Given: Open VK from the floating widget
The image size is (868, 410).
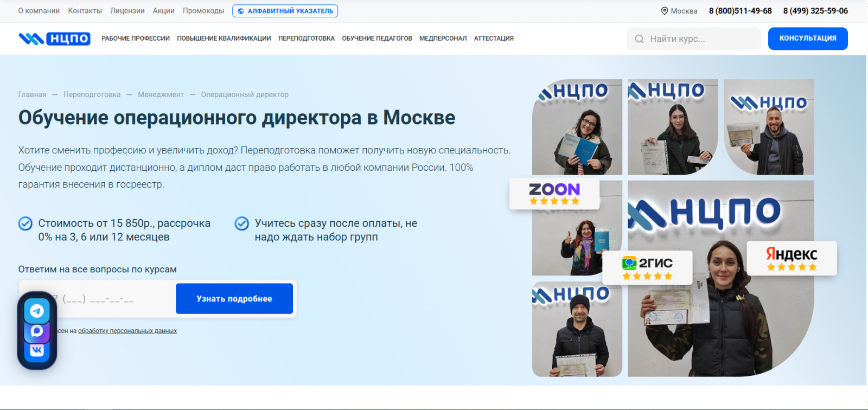Looking at the screenshot, I should tap(37, 350).
